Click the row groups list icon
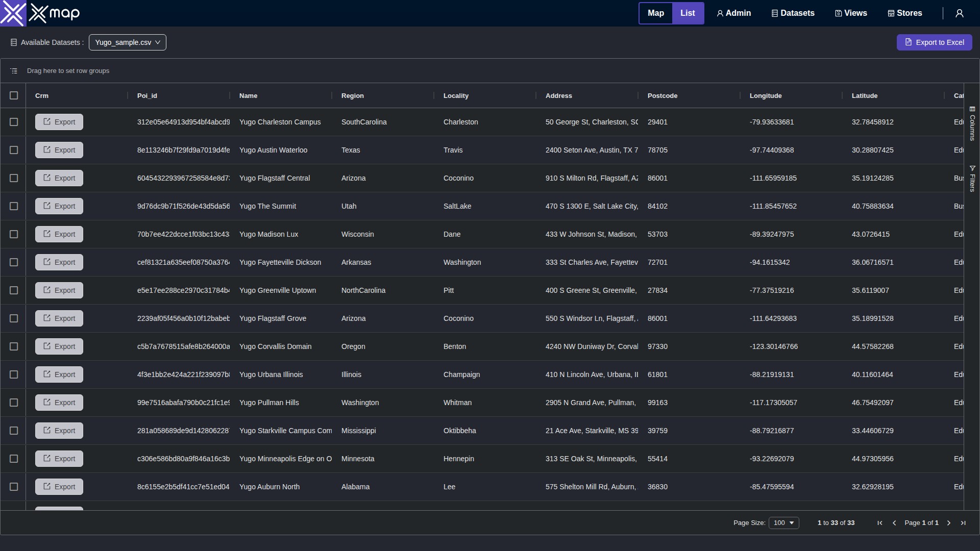Screen dimensions: 980x551 14,71
